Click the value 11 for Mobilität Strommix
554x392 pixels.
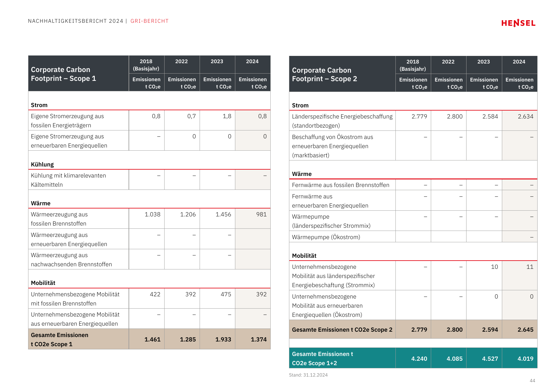click(530, 267)
